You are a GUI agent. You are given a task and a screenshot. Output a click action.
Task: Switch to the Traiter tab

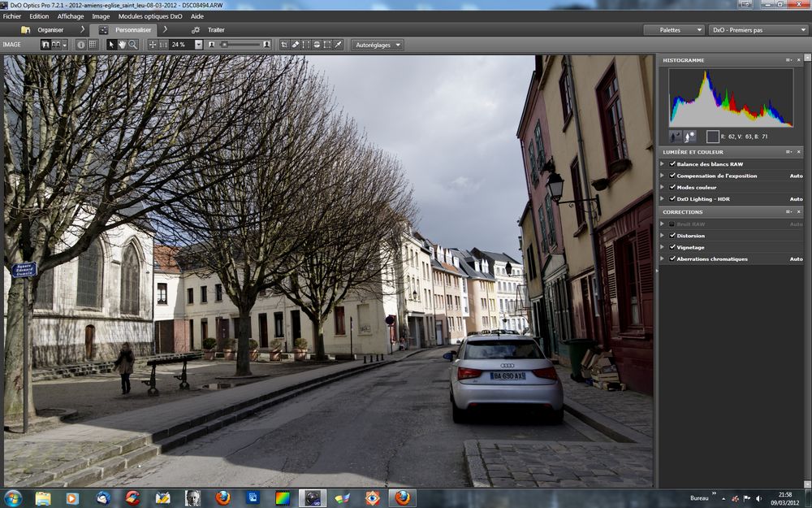pyautogui.click(x=209, y=30)
